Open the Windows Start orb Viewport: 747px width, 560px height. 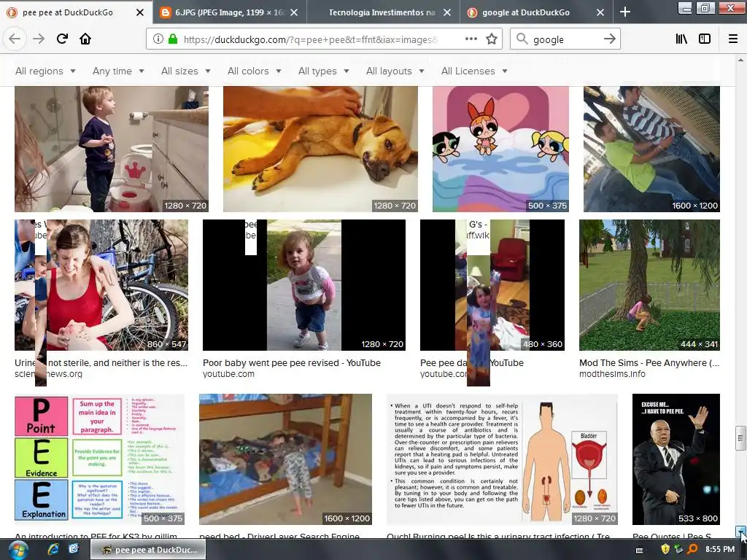pos(18,550)
